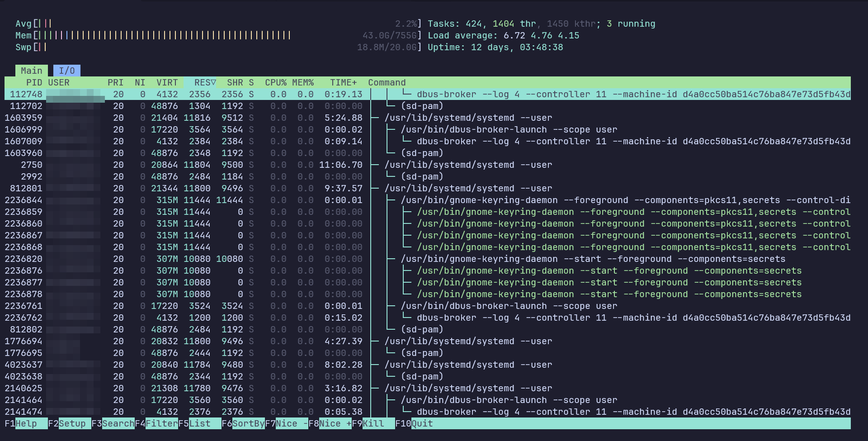Select systemd process PID 1776694

coord(428,341)
